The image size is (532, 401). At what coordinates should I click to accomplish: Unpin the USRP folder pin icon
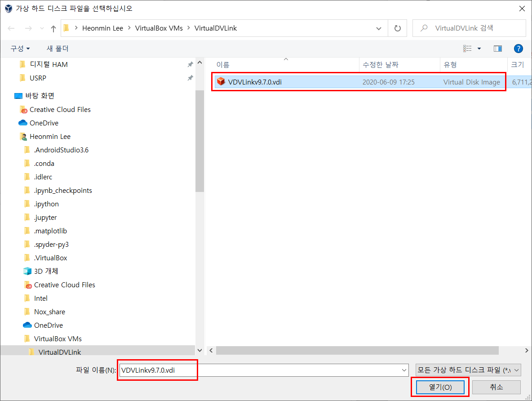point(191,78)
